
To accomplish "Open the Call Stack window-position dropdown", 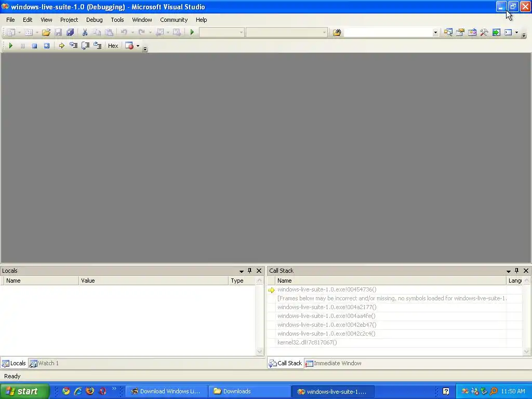I will [x=508, y=271].
